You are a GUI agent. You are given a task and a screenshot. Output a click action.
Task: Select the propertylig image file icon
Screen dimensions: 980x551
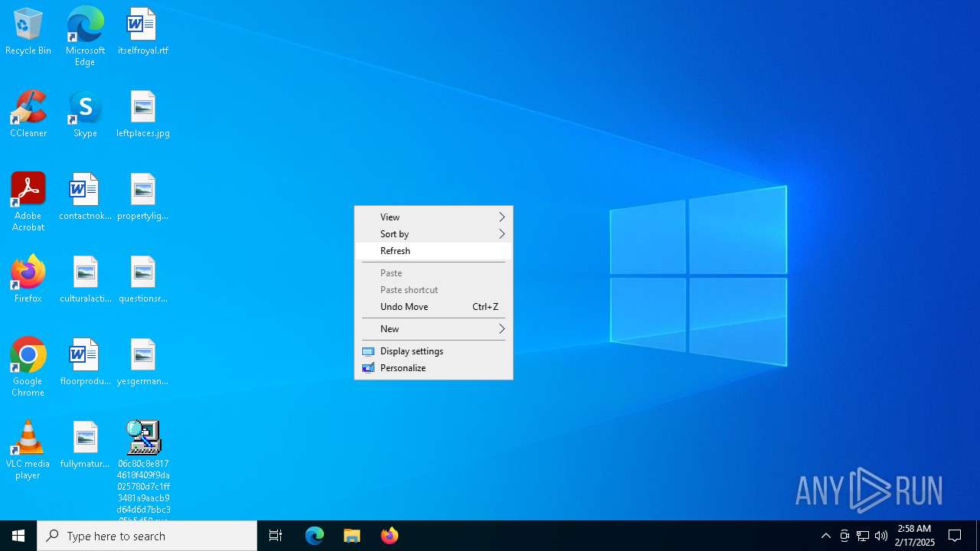pos(143,197)
